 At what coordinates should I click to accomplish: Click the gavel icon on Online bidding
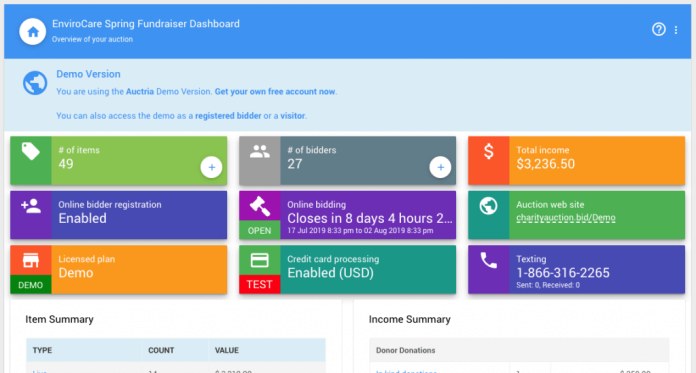(x=260, y=206)
